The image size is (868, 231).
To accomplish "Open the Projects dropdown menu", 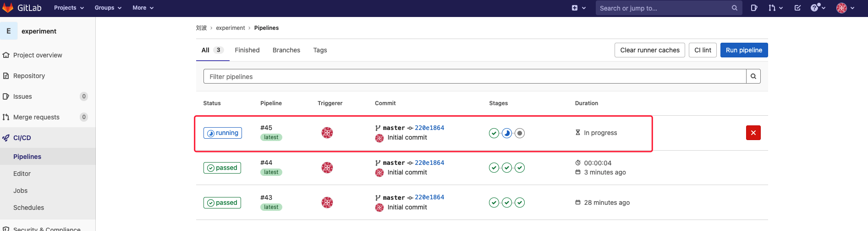I will pyautogui.click(x=69, y=8).
